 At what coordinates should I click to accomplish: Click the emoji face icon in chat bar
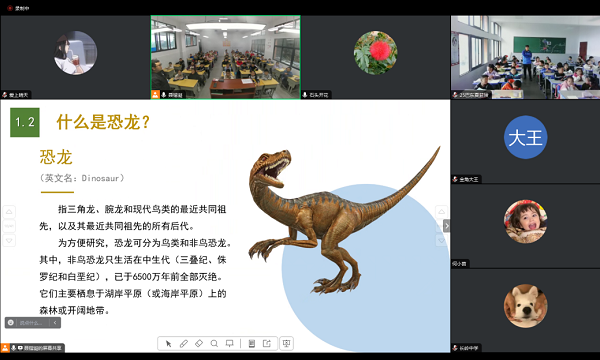click(x=11, y=323)
